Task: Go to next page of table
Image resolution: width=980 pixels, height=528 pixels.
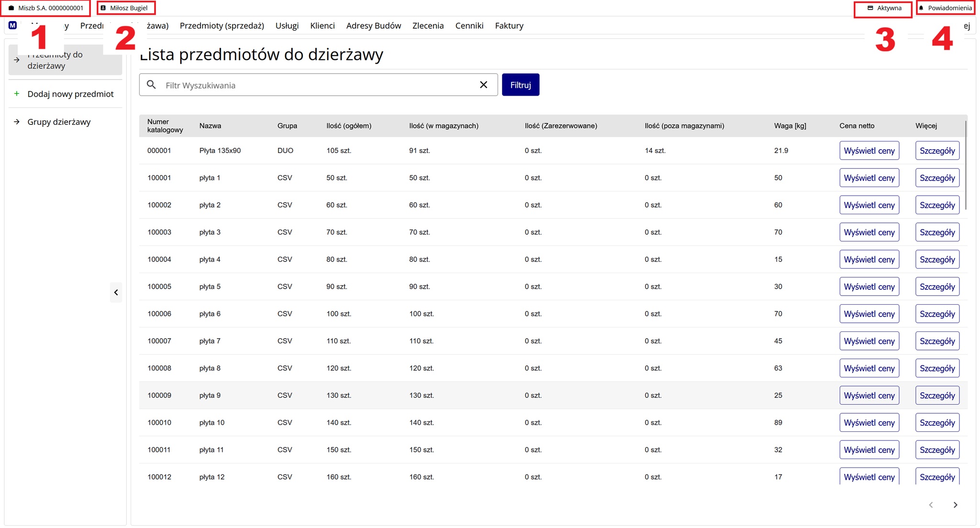Action: click(955, 505)
